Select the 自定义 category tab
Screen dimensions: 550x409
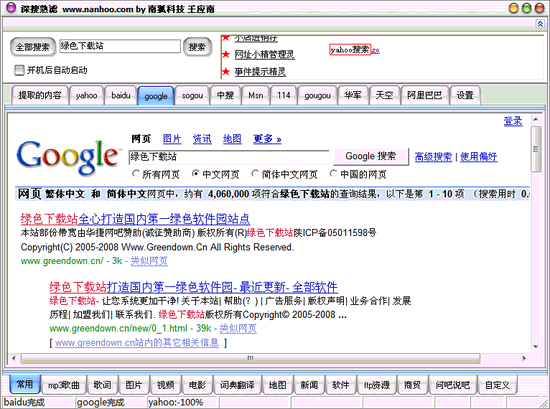click(497, 385)
